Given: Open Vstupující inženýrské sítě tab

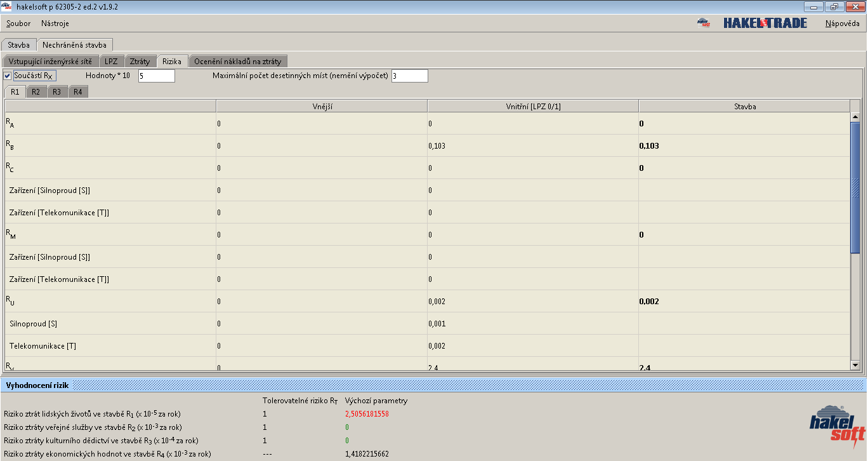Looking at the screenshot, I should coord(49,61).
